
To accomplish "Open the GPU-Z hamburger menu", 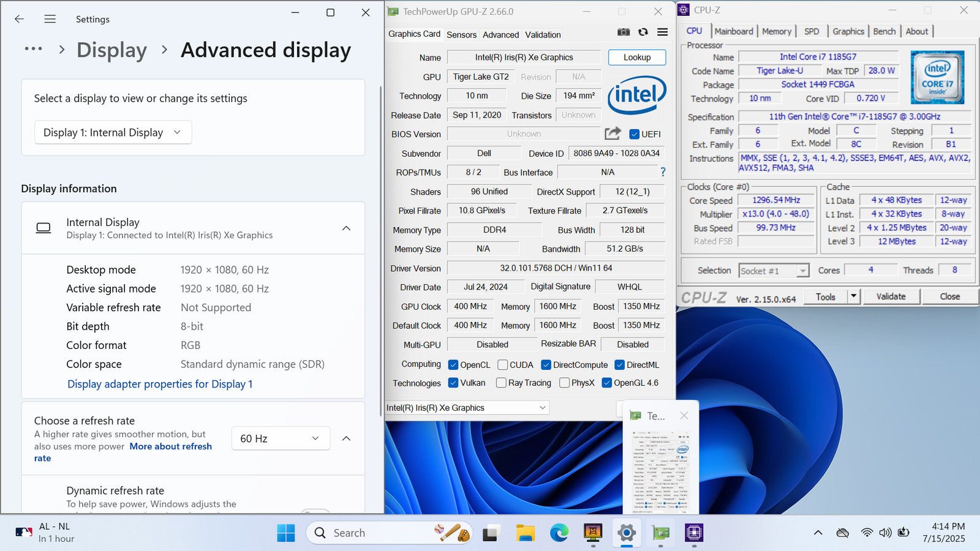I will (x=662, y=32).
